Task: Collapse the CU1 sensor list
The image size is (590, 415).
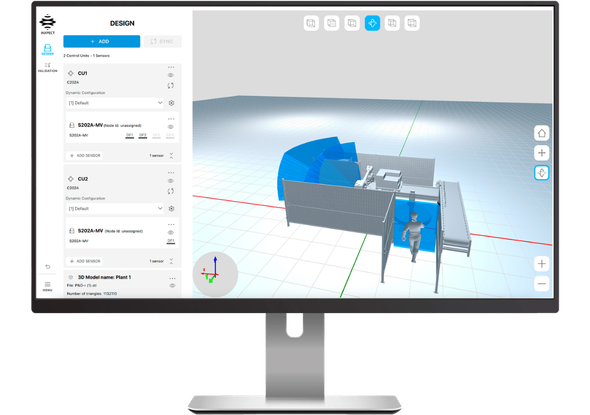Action: (x=171, y=155)
